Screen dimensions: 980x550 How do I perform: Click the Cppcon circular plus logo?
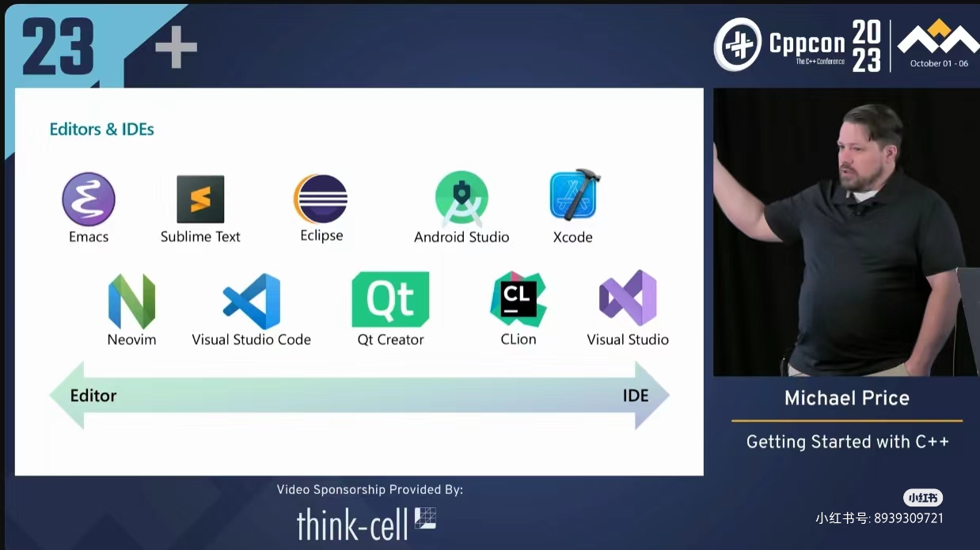pos(739,45)
